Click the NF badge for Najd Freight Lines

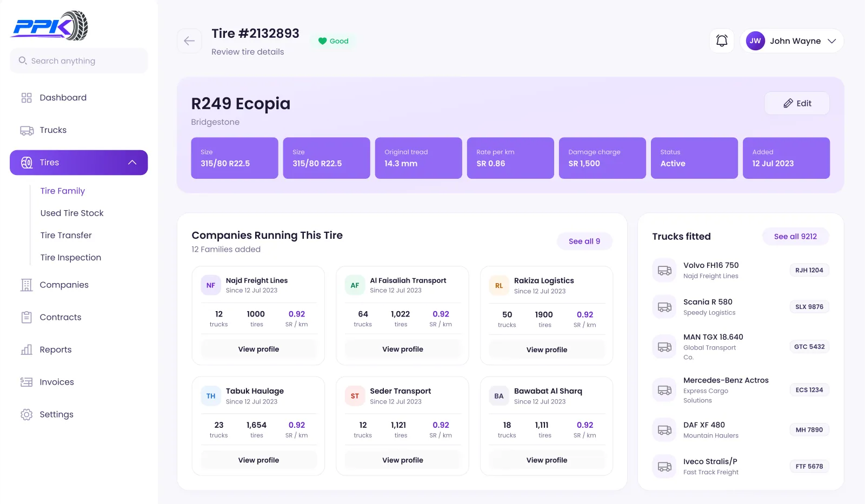click(x=211, y=285)
